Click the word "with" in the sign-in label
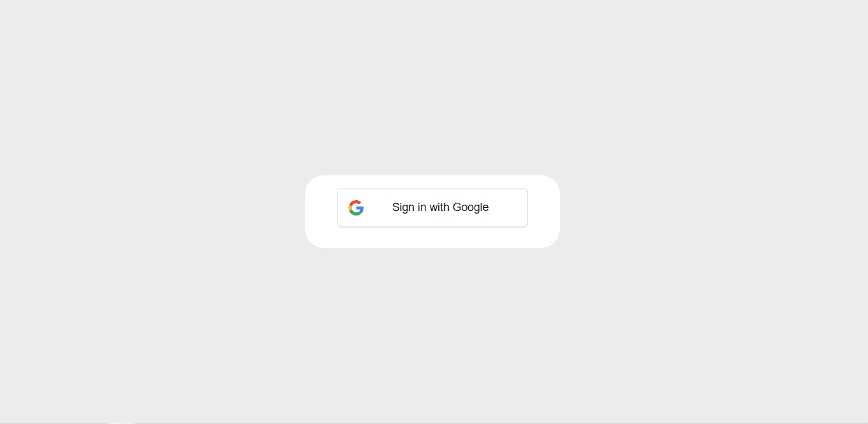This screenshot has height=424, width=868. point(439,207)
